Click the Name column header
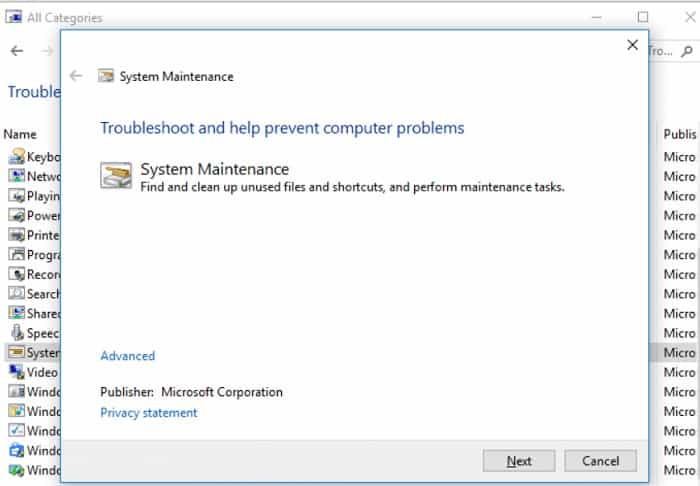The height and width of the screenshot is (486, 700). 20,134
